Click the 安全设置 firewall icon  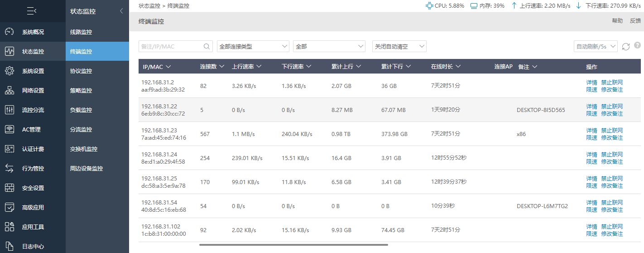(10, 188)
